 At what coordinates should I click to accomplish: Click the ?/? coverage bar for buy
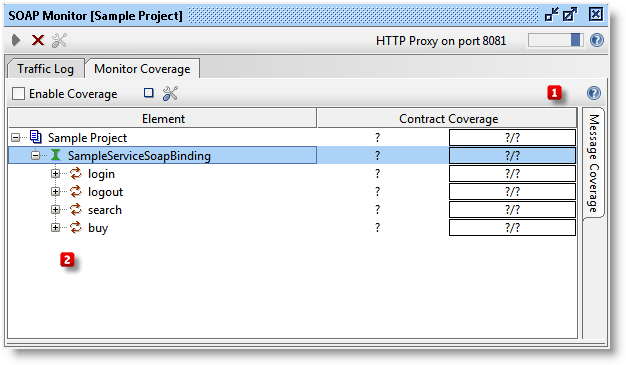(x=512, y=227)
